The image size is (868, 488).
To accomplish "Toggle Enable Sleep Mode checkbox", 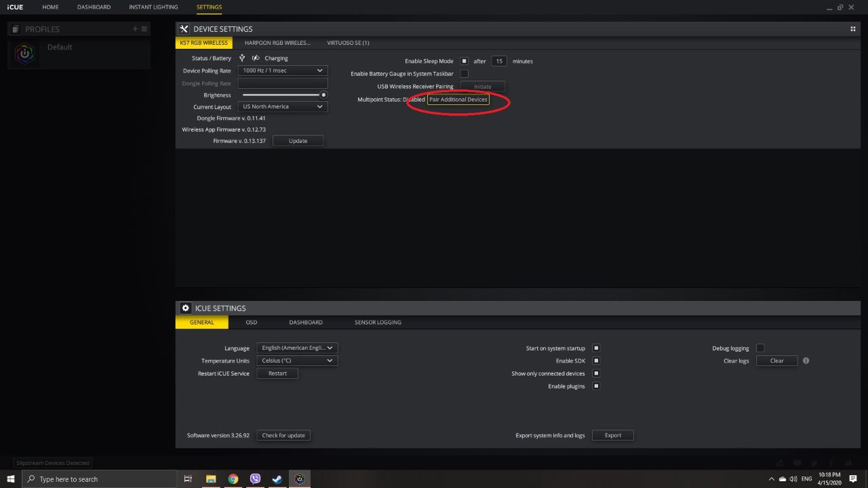I will (465, 61).
